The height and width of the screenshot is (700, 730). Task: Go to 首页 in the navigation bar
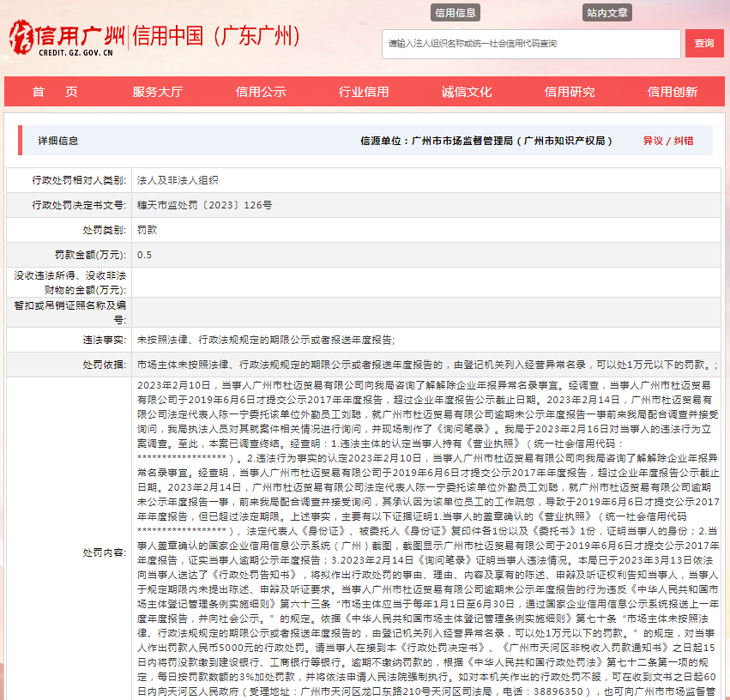click(55, 93)
